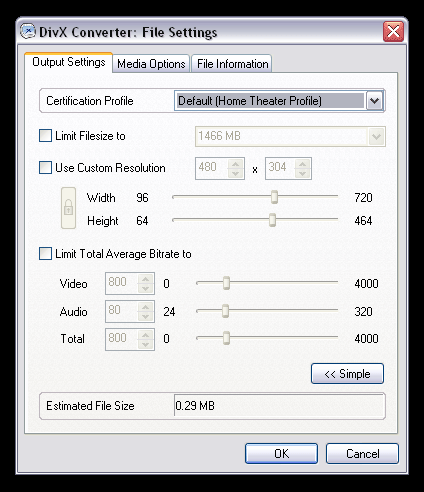Click the Video bitrate slider handle

pos(226,283)
